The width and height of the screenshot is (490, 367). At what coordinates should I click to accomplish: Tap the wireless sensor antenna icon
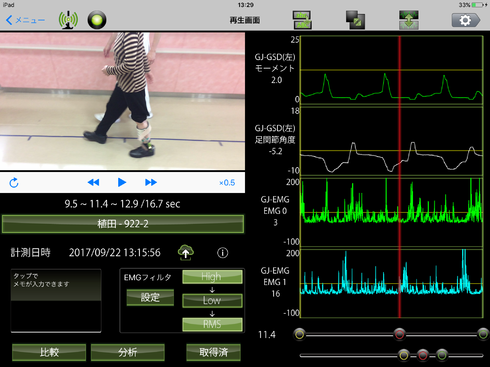[68, 20]
